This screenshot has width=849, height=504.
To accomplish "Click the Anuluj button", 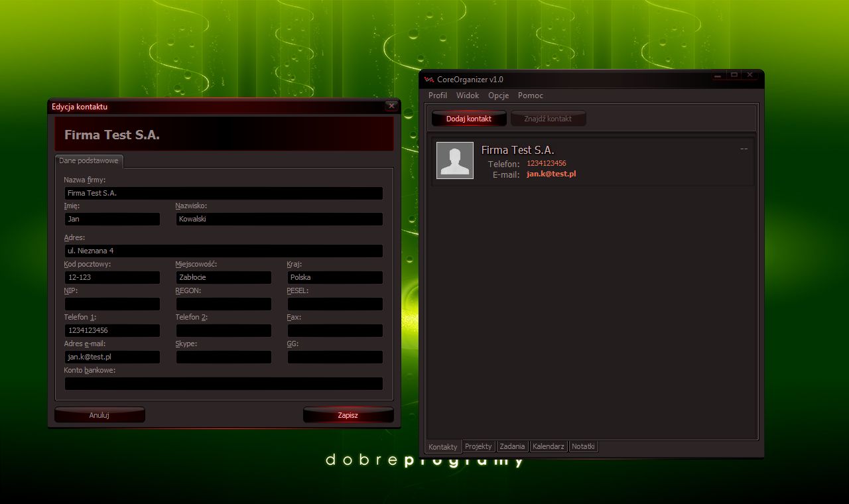I will click(99, 415).
